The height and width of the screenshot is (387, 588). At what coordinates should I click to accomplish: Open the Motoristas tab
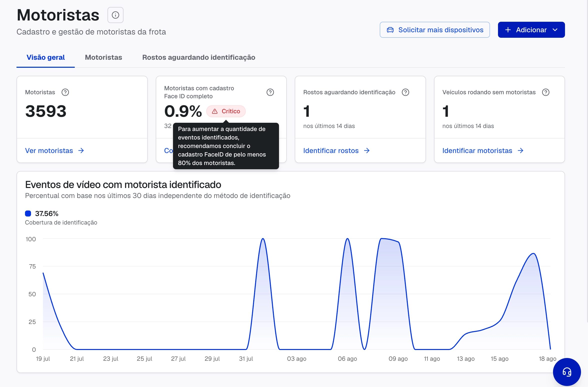[103, 57]
